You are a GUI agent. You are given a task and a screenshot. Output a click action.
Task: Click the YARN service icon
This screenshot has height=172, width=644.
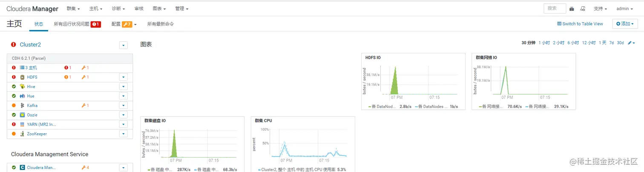[23, 124]
